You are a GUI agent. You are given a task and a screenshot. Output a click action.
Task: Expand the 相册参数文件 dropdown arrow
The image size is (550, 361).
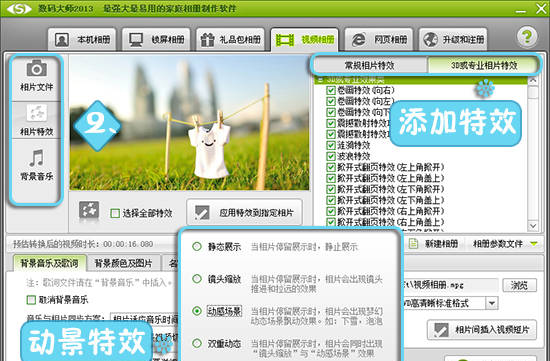coord(534,243)
